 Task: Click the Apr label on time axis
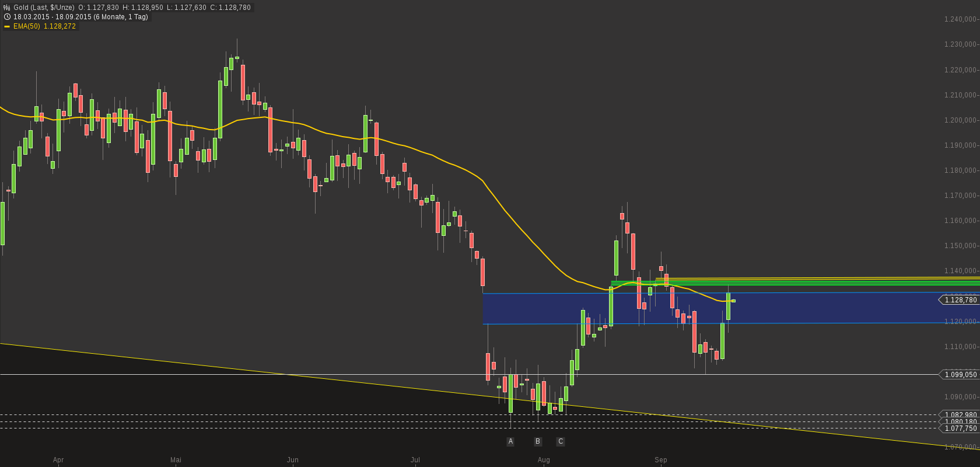coord(58,460)
